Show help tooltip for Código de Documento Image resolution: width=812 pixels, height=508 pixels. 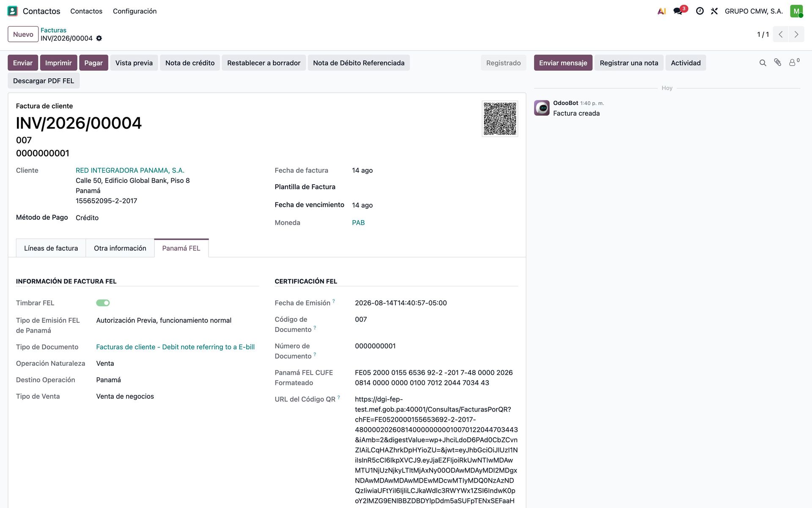315,328
